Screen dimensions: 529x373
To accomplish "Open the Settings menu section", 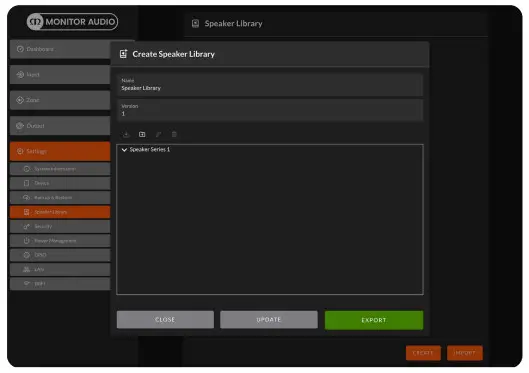I will pos(60,151).
